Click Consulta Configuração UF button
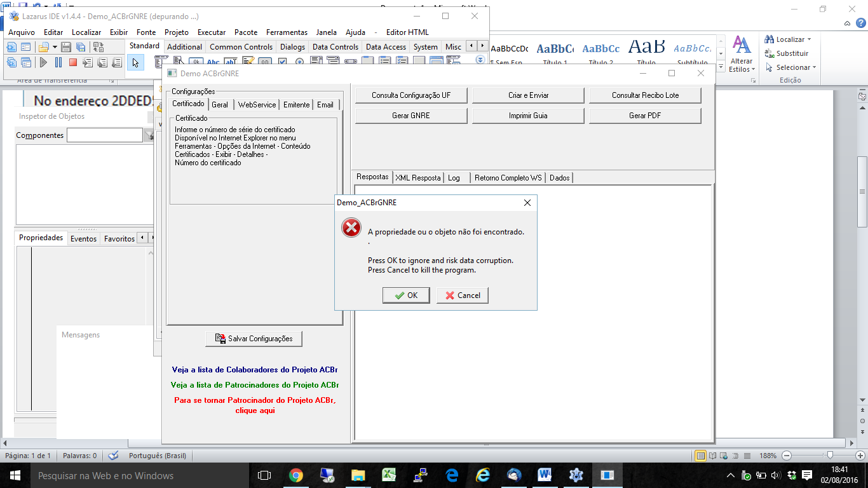Viewport: 868px width, 488px height. pyautogui.click(x=411, y=95)
